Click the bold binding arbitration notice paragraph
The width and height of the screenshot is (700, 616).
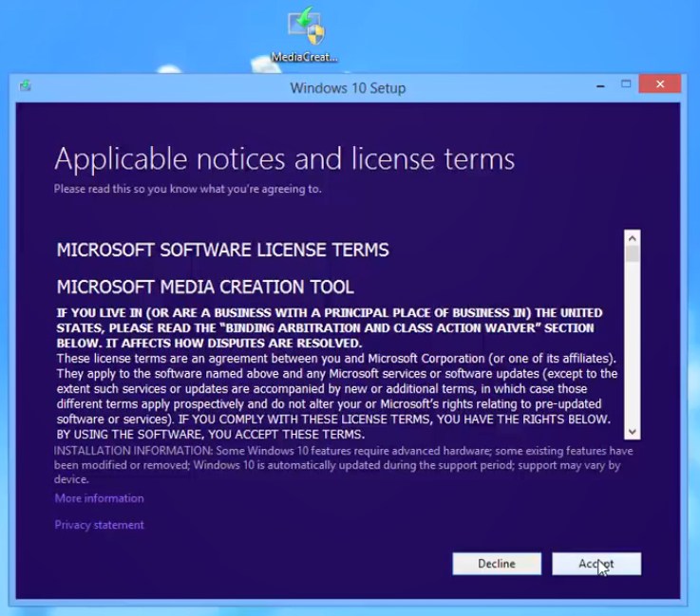pyautogui.click(x=328, y=327)
